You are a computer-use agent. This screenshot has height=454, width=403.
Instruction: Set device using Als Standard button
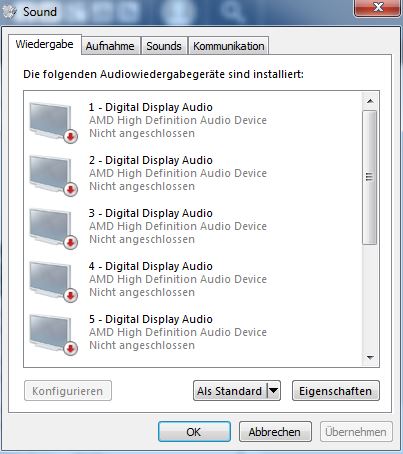(230, 391)
